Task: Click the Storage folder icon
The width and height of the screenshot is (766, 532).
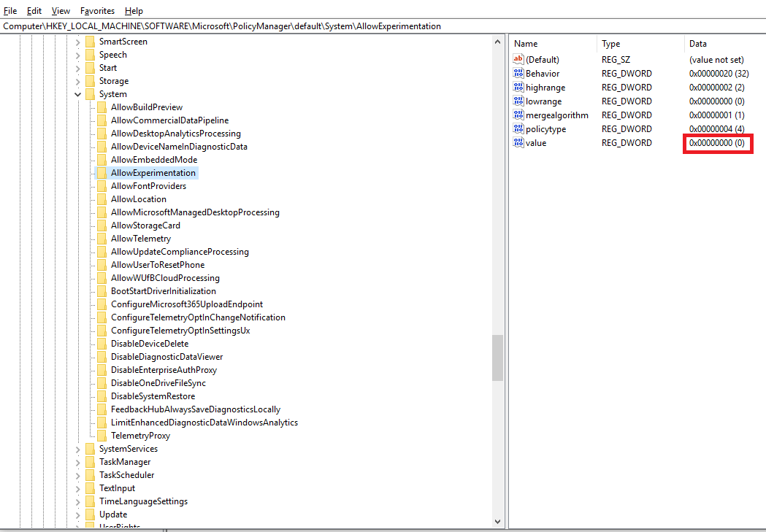Action: 90,81
